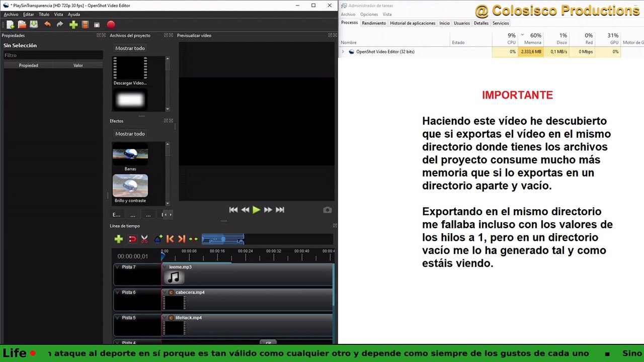Add a track with timeline green plus
Screen dimensions: 644x362
click(119, 239)
